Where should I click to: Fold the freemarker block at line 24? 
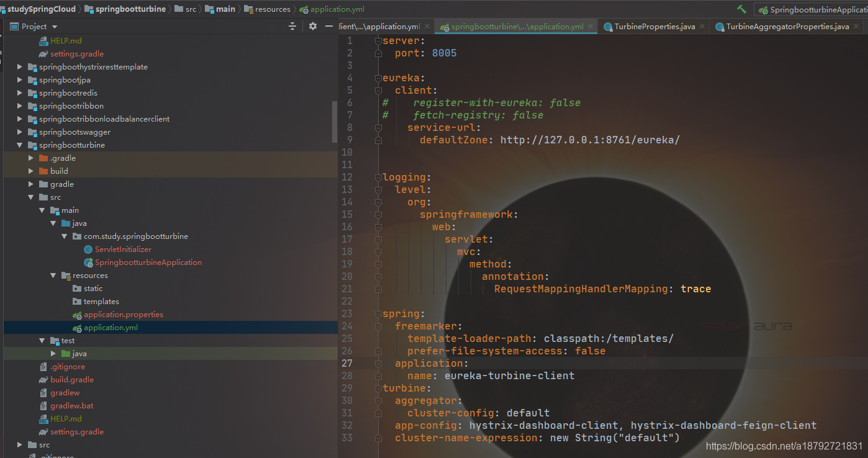coord(377,326)
